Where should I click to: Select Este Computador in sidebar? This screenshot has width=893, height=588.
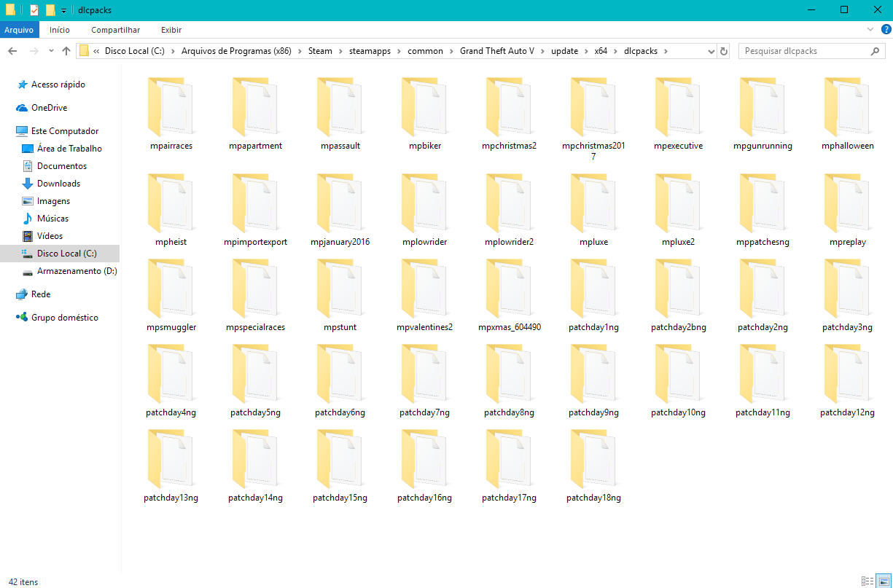click(65, 131)
